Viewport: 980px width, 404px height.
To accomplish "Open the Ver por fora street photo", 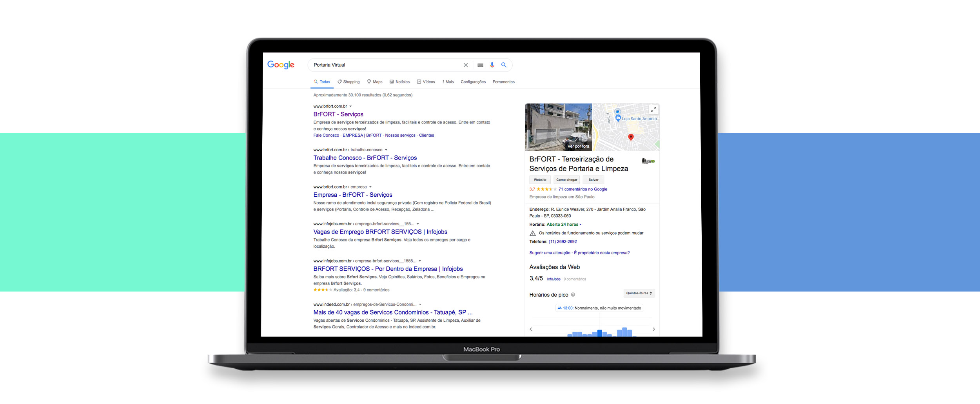I will click(559, 127).
